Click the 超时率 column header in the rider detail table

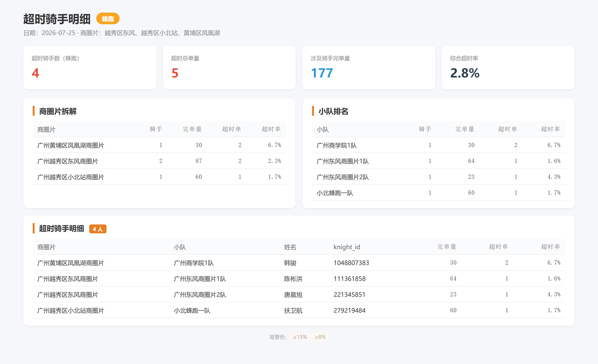(551, 247)
